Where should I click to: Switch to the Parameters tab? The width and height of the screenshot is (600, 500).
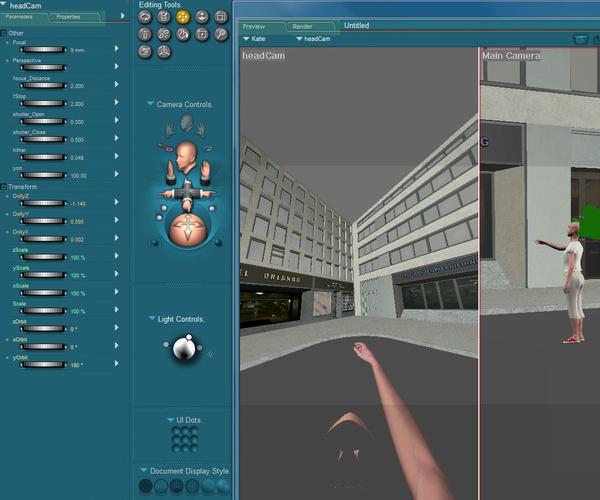[23, 17]
